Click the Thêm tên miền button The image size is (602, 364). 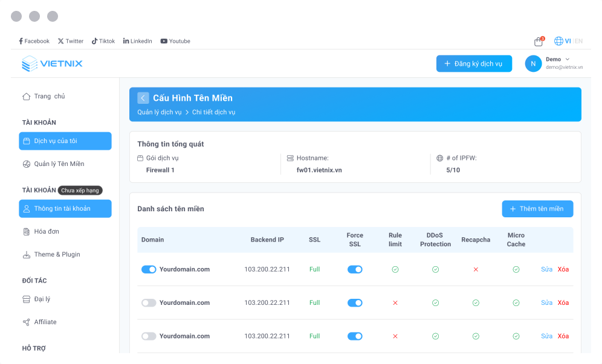(x=537, y=209)
